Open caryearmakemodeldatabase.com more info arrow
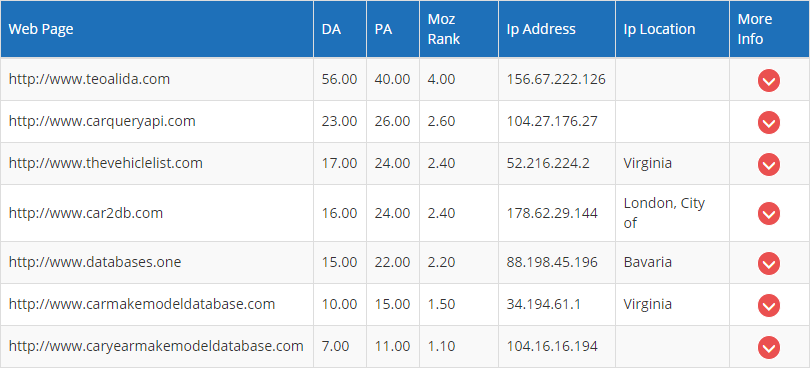 769,347
